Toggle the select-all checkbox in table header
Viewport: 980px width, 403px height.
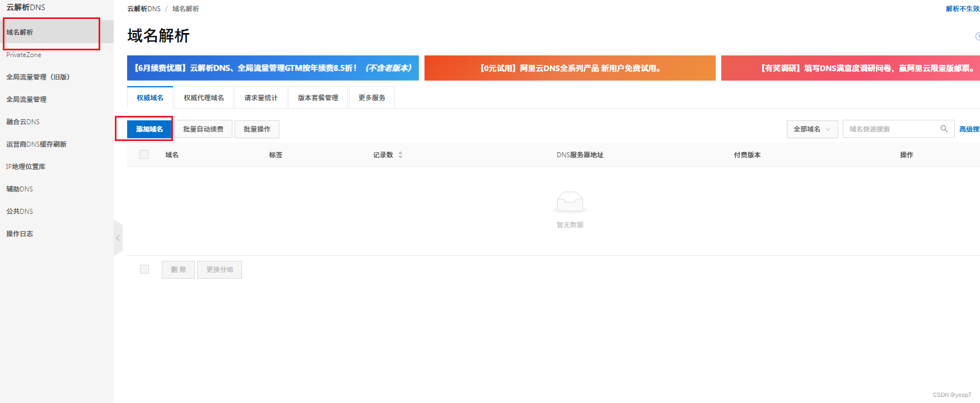click(x=144, y=154)
